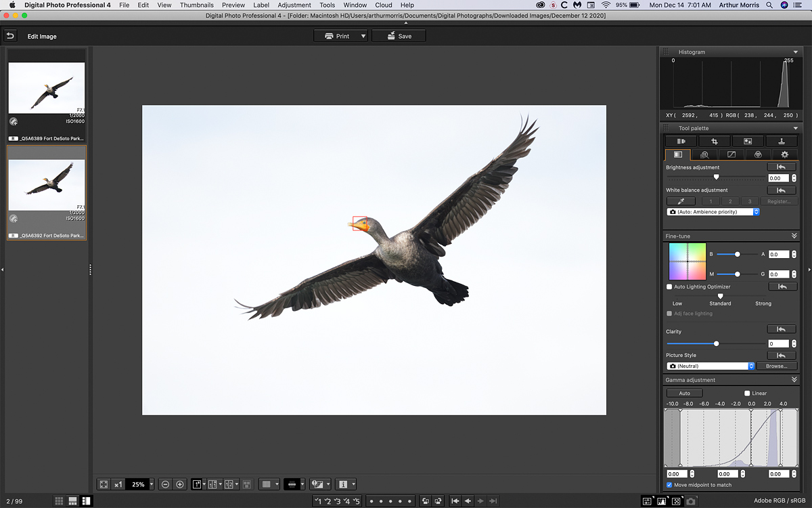This screenshot has width=812, height=508.
Task: Open the Preview menu
Action: (233, 5)
